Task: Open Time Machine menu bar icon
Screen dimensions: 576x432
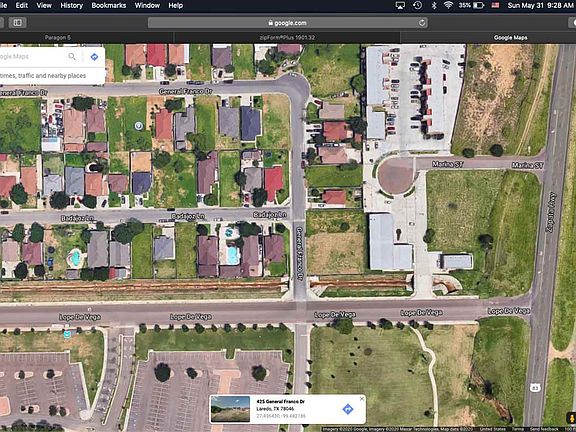Action: point(417,6)
